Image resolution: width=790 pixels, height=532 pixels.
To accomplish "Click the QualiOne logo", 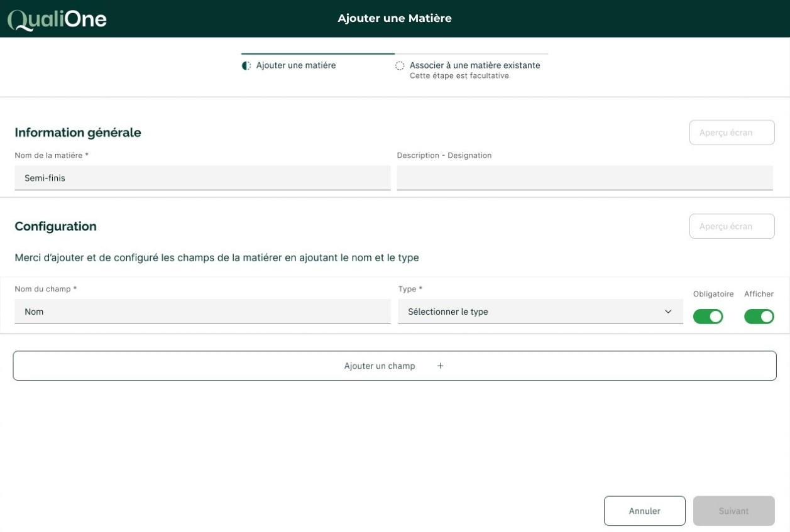I will [57, 19].
